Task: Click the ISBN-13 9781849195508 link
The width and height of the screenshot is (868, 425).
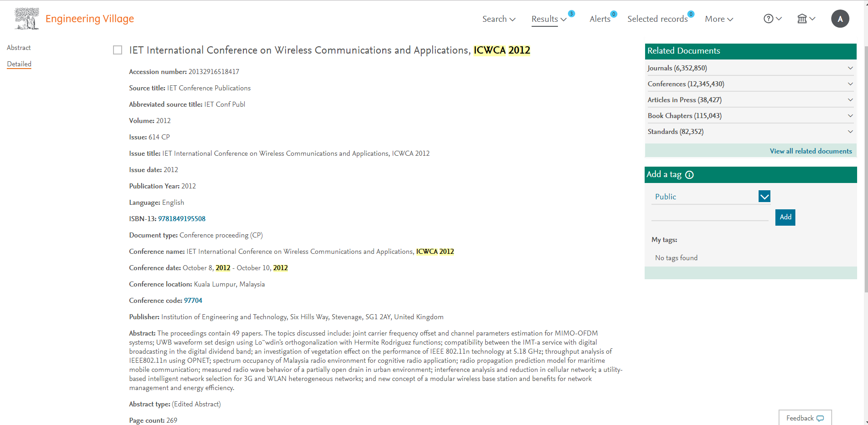Action: (x=182, y=219)
